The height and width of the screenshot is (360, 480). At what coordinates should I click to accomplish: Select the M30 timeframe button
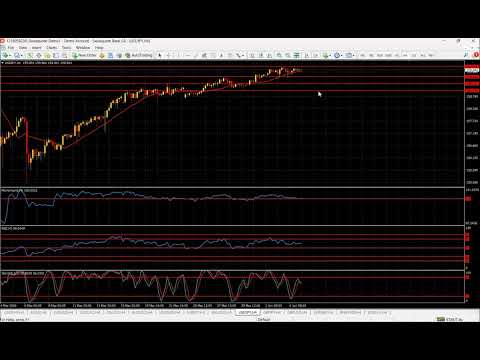click(388, 55)
